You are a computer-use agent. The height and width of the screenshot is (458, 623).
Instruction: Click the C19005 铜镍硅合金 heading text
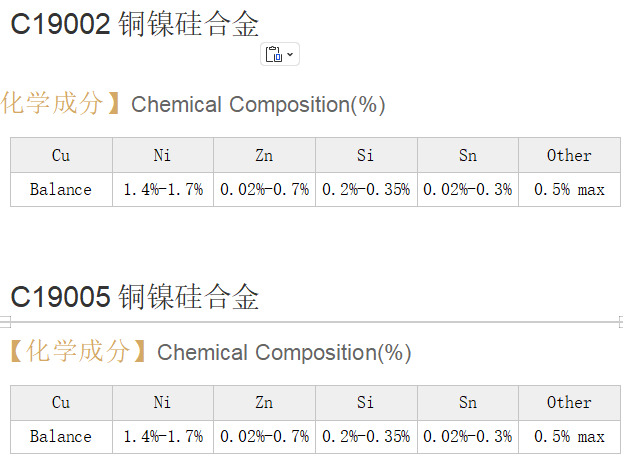[x=134, y=297]
